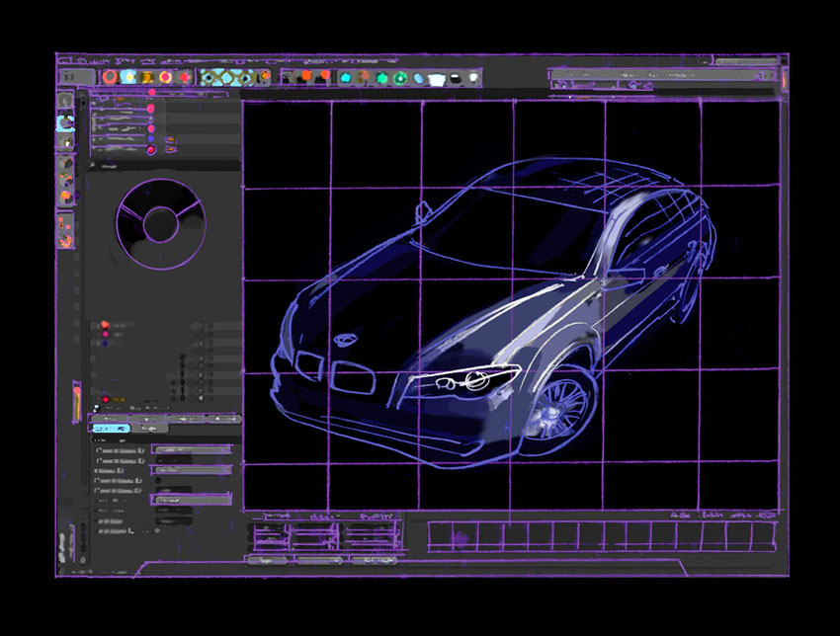Switch to the grey tab beside the cyan tab

(x=149, y=429)
